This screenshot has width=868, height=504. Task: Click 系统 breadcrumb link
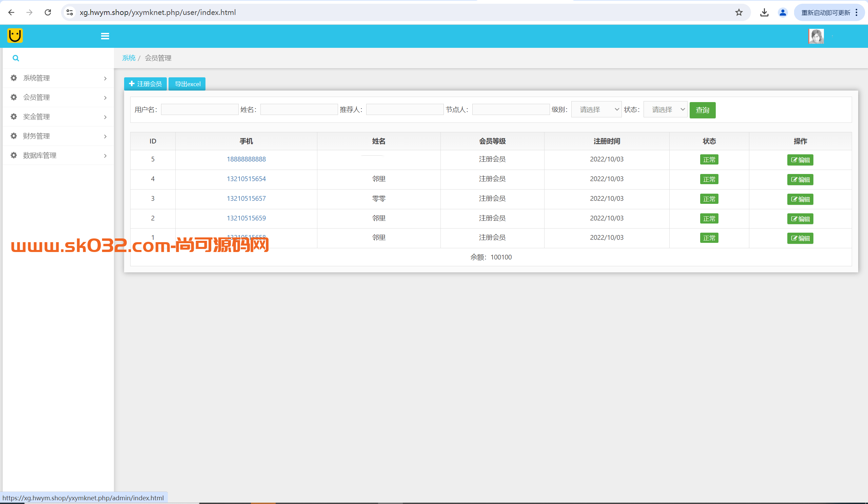coord(129,58)
